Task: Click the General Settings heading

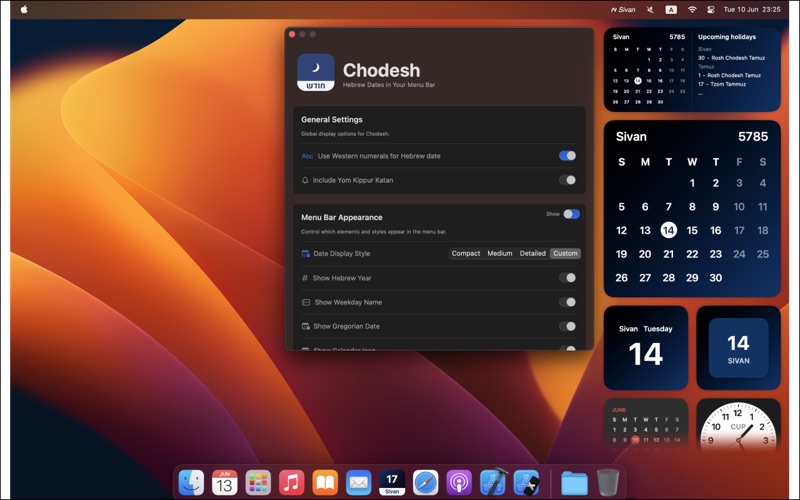Action: [x=332, y=119]
